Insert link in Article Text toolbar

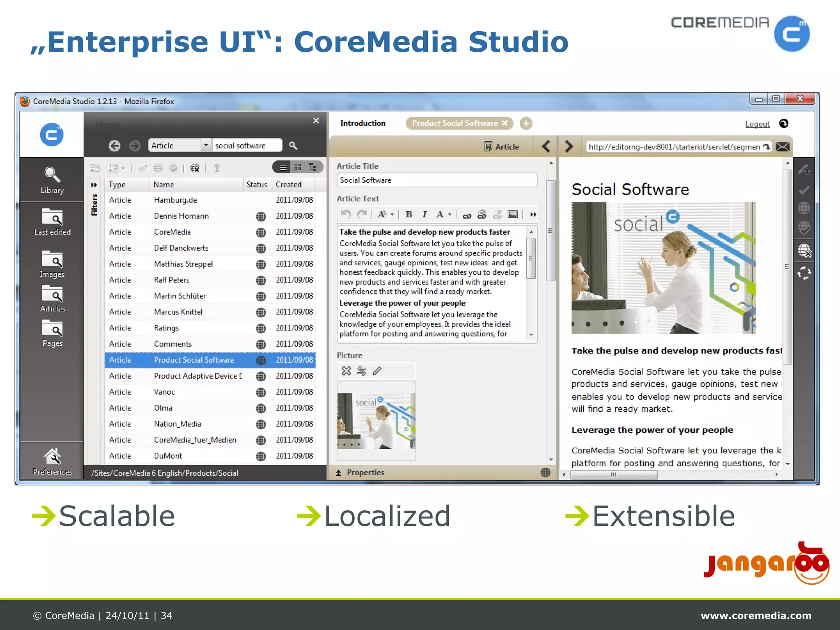tap(467, 215)
